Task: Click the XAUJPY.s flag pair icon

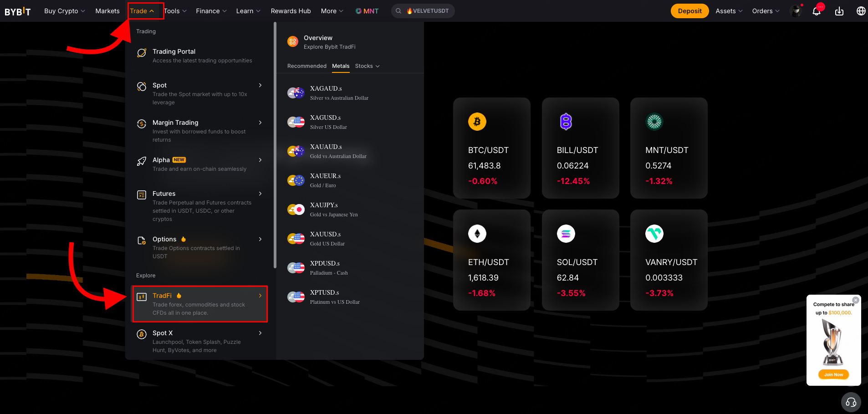Action: pos(296,210)
